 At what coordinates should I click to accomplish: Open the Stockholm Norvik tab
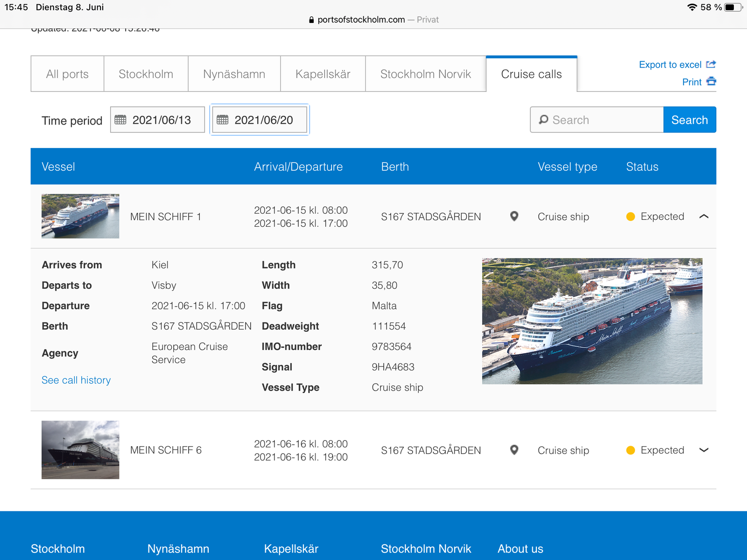point(425,74)
